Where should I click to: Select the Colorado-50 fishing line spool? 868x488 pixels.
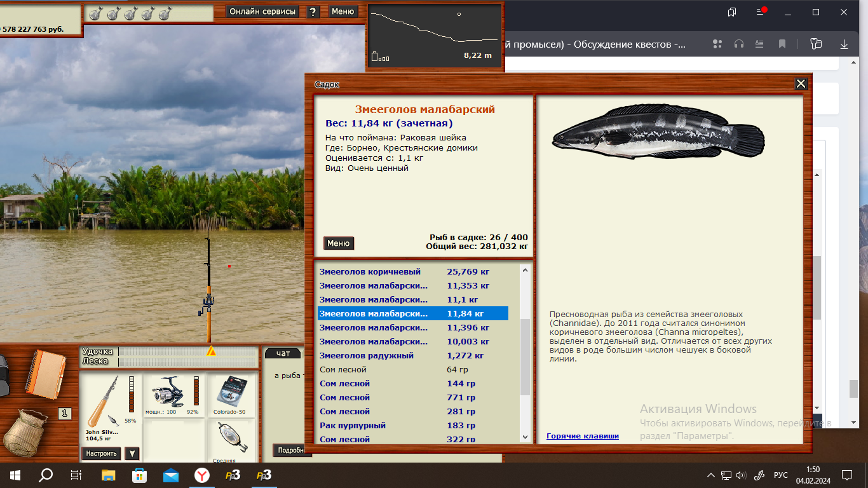pos(231,391)
